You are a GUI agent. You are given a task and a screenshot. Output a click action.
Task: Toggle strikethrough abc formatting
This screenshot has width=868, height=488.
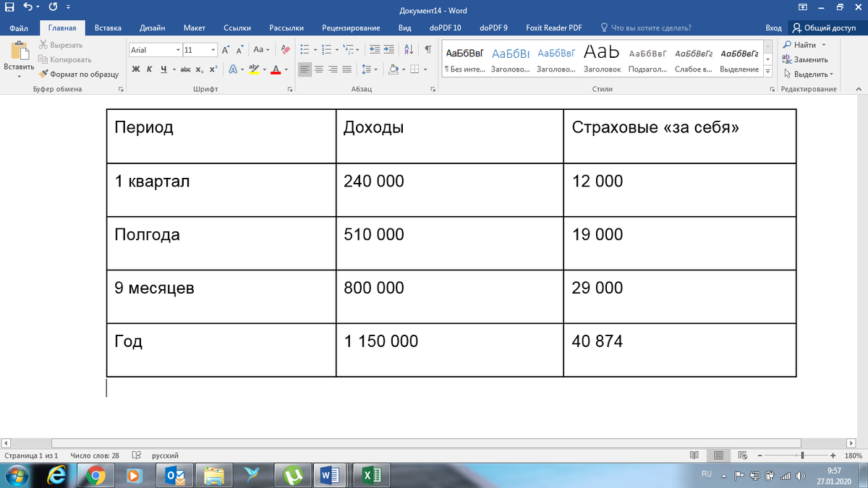pos(185,69)
